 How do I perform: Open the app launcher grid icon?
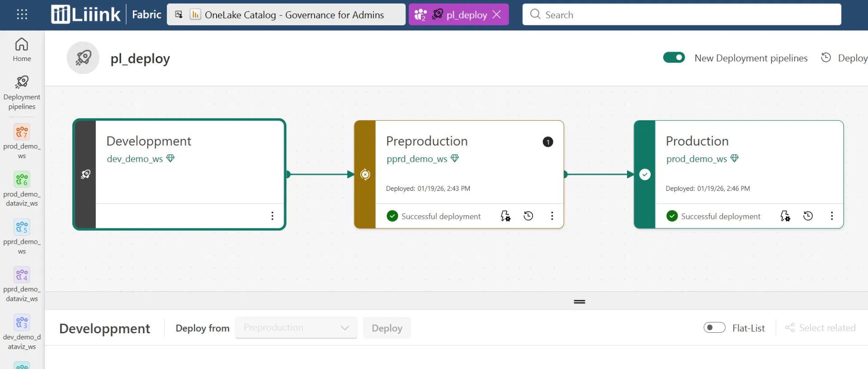click(22, 14)
